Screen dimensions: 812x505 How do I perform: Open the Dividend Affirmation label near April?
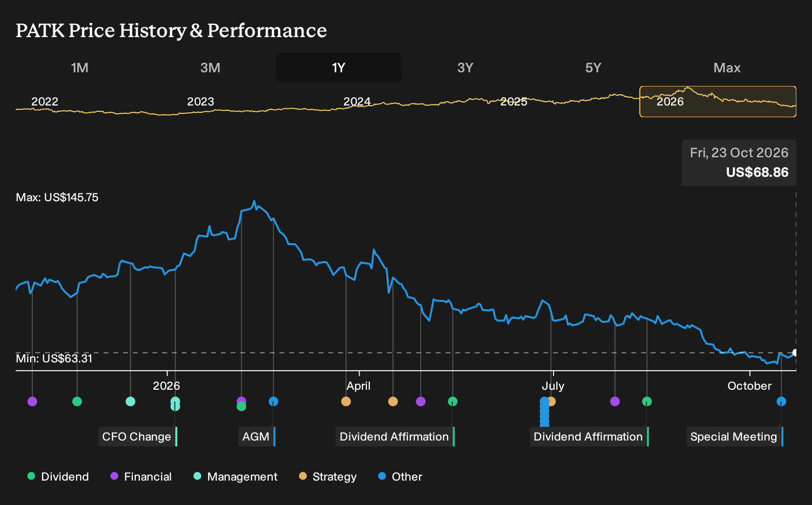[395, 437]
